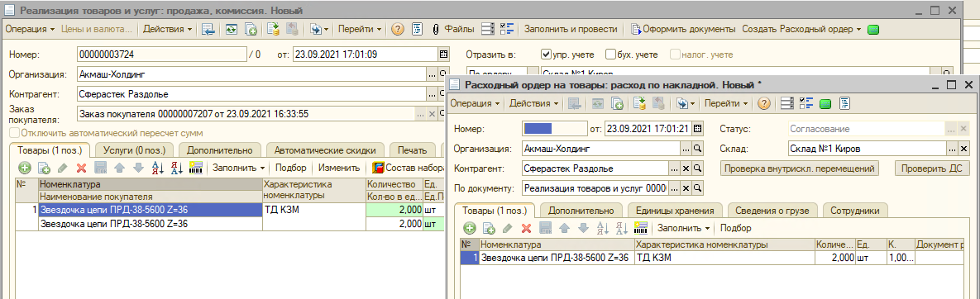Help question mark in Реализация toolbar
The image size is (980, 299).
click(398, 29)
